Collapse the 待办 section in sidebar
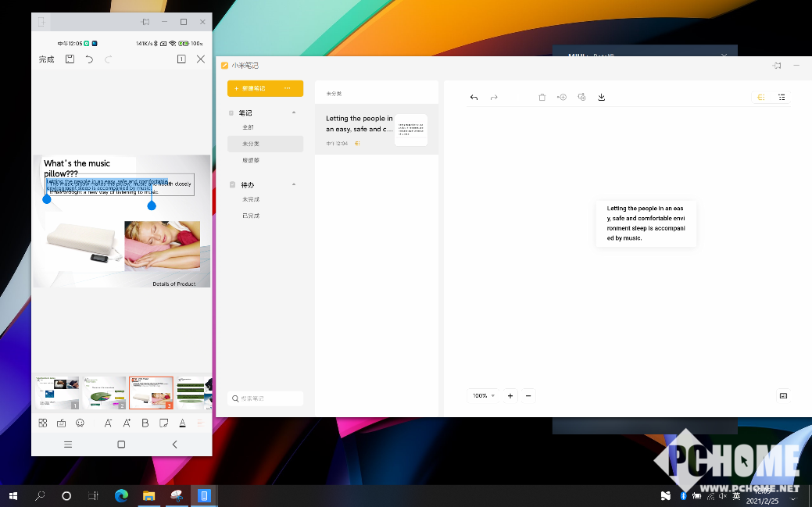This screenshot has width=812, height=507. [294, 184]
